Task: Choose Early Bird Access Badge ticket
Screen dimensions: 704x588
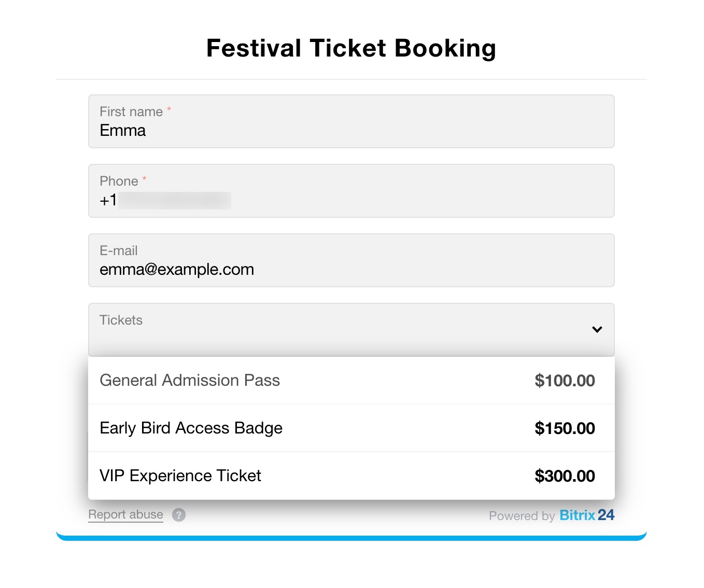Action: pyautogui.click(x=191, y=428)
